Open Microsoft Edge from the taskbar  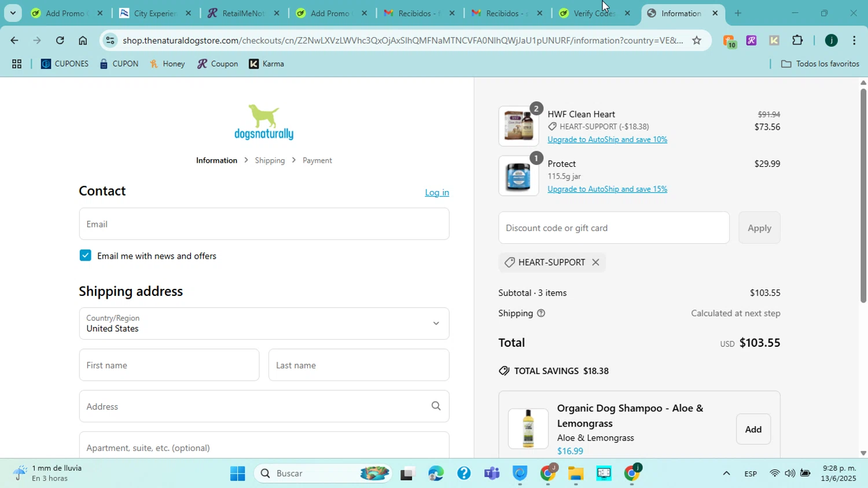(436, 474)
